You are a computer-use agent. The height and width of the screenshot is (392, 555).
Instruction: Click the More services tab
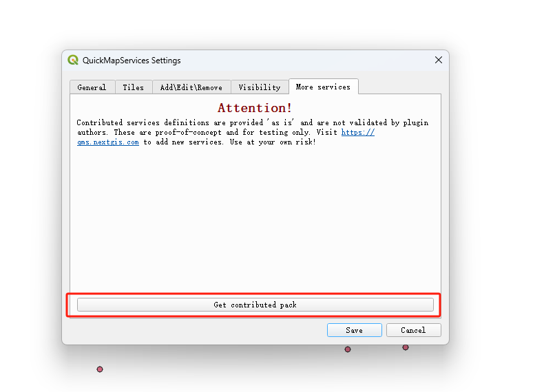(x=323, y=87)
